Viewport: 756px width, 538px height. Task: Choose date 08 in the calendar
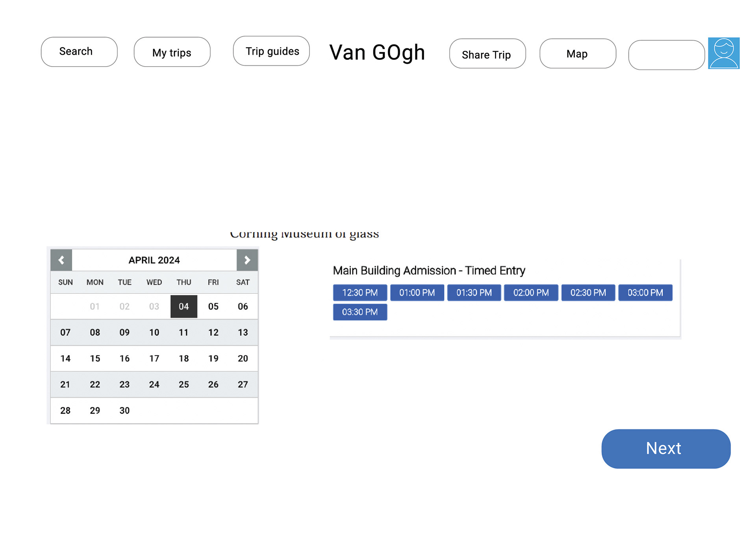click(95, 332)
